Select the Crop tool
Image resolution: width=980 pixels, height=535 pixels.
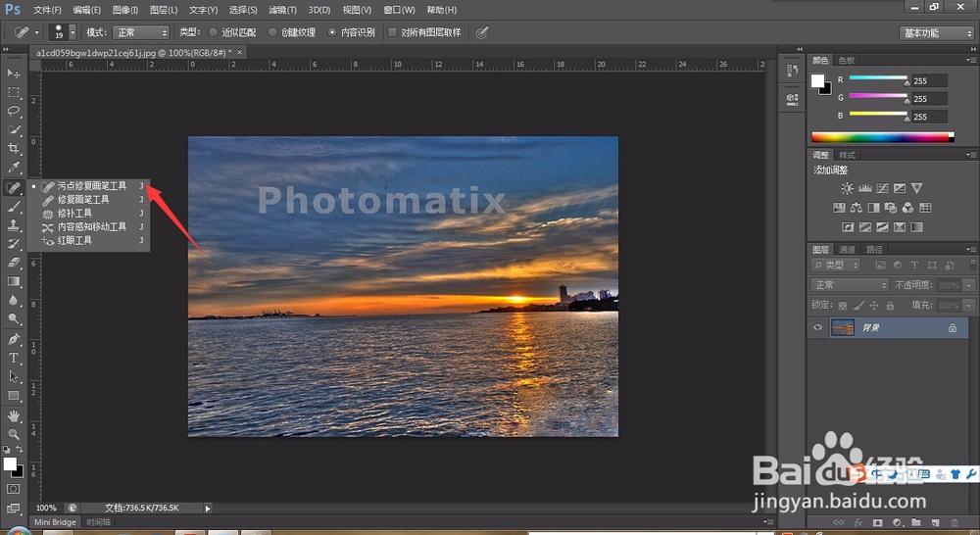pyautogui.click(x=14, y=148)
